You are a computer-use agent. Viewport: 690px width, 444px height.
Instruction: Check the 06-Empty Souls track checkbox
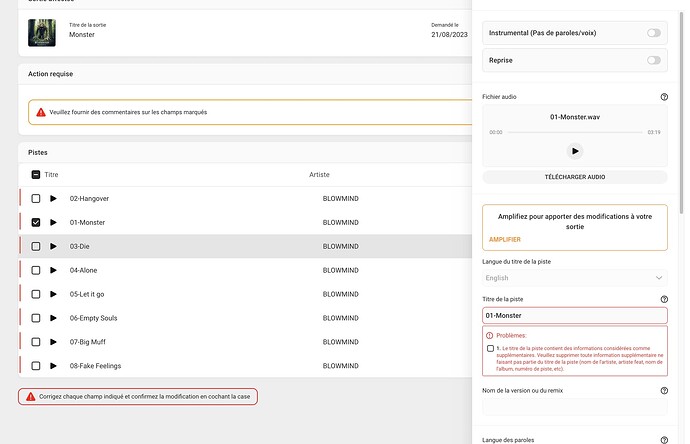click(x=36, y=318)
